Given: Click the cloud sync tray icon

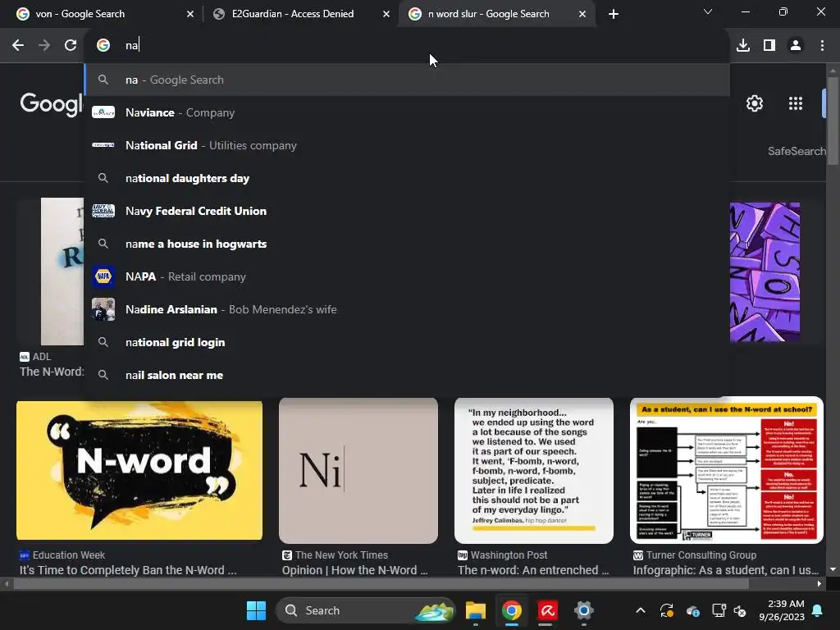Looking at the screenshot, I should (692, 610).
